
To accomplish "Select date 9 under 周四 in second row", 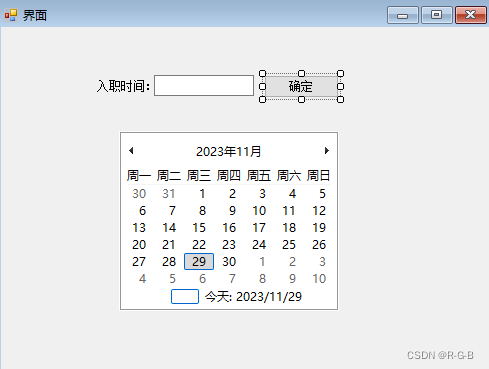I will [x=232, y=211].
